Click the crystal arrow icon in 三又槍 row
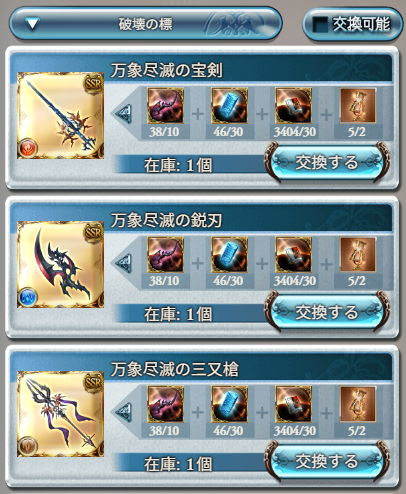Viewport: 406px width, 494px height. (x=124, y=413)
